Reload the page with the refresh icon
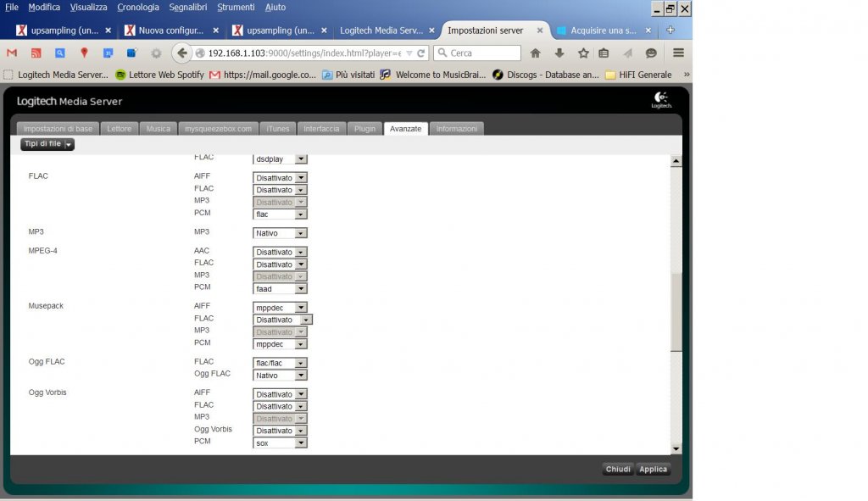 [x=421, y=53]
